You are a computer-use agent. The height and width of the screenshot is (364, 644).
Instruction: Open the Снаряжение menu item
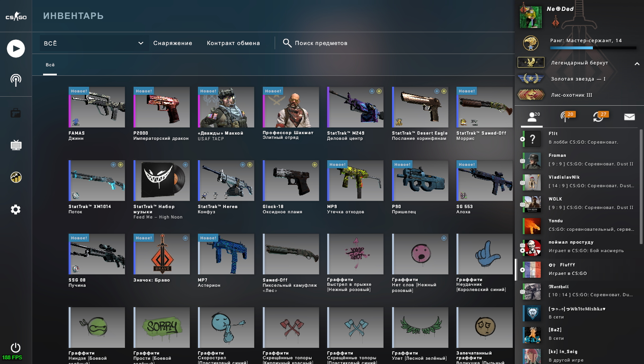[x=173, y=43]
